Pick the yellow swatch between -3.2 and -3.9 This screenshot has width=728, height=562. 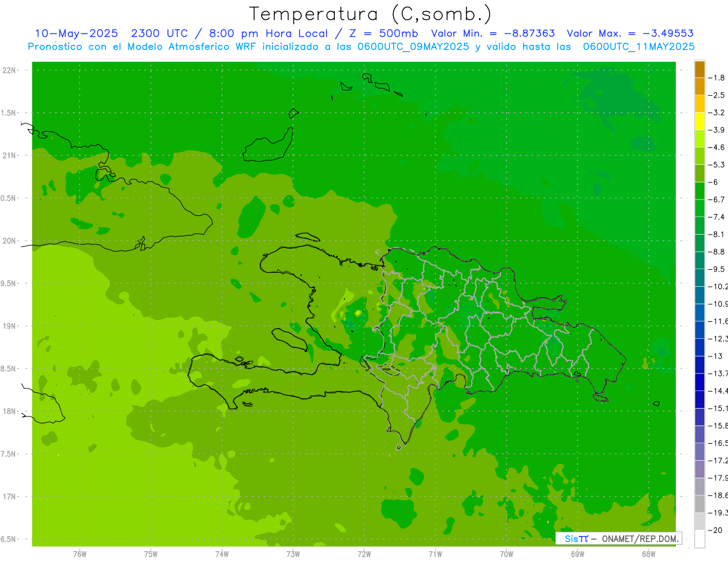699,121
